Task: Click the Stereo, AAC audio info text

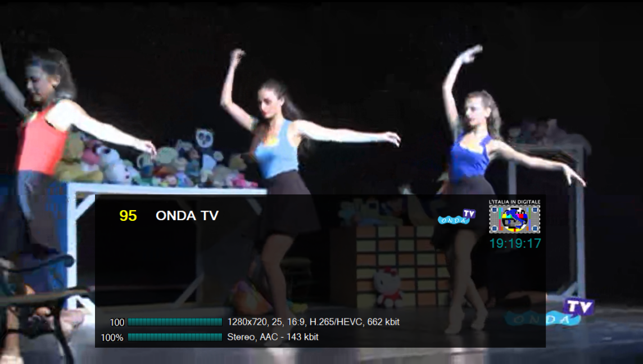Action: click(273, 337)
